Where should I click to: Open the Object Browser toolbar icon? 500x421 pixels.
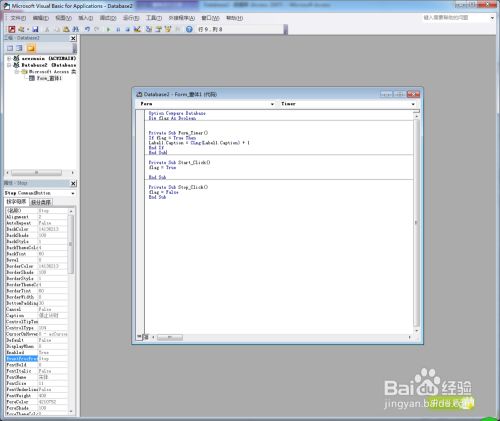(x=168, y=29)
